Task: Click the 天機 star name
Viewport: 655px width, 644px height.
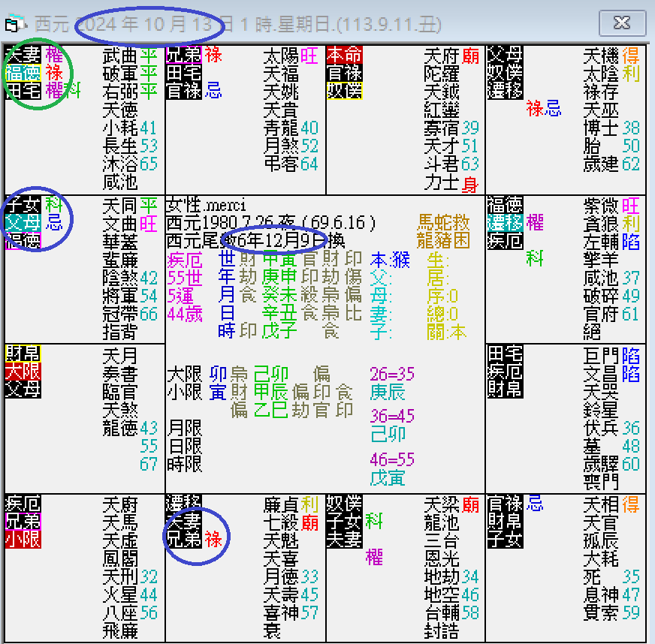Action: [601, 56]
